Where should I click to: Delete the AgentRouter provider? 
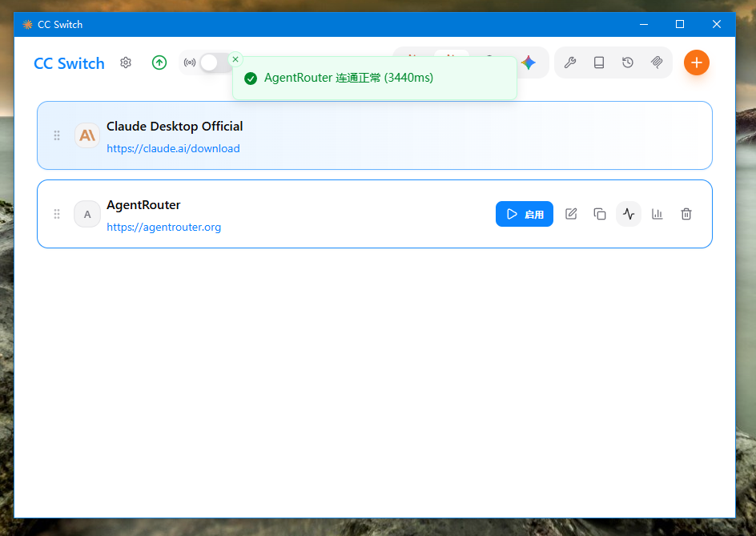coord(686,214)
